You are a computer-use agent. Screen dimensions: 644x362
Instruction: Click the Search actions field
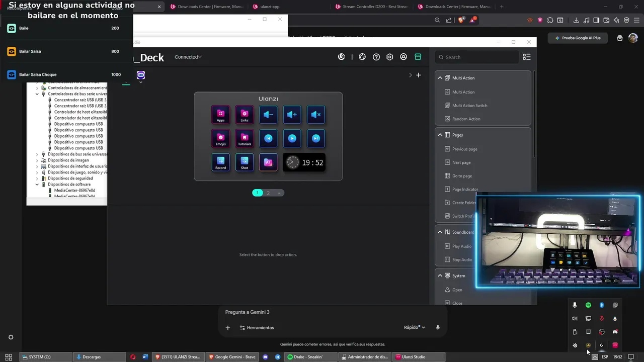pos(476,57)
